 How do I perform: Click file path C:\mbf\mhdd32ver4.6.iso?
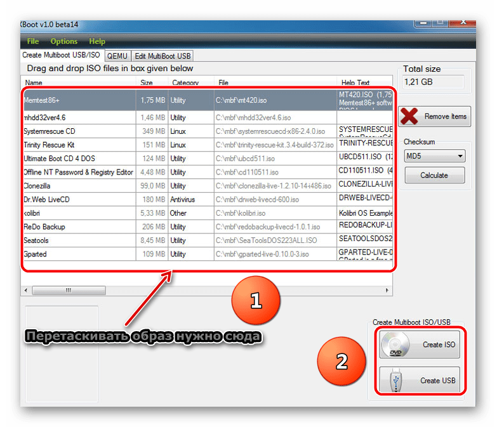[253, 117]
